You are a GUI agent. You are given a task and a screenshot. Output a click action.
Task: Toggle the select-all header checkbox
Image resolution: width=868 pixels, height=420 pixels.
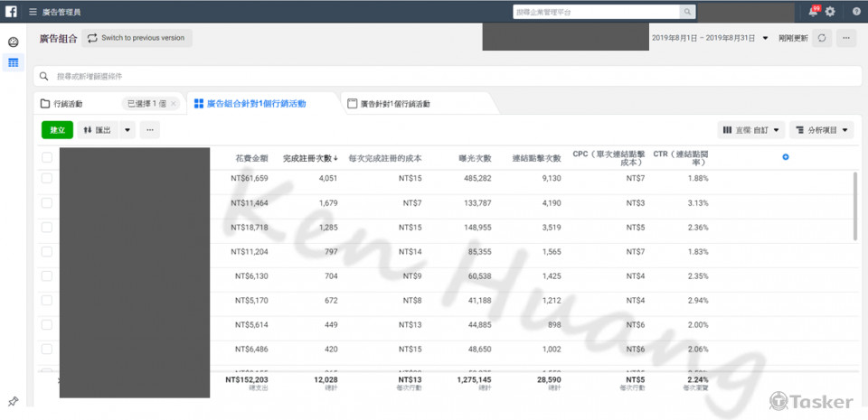coord(47,157)
